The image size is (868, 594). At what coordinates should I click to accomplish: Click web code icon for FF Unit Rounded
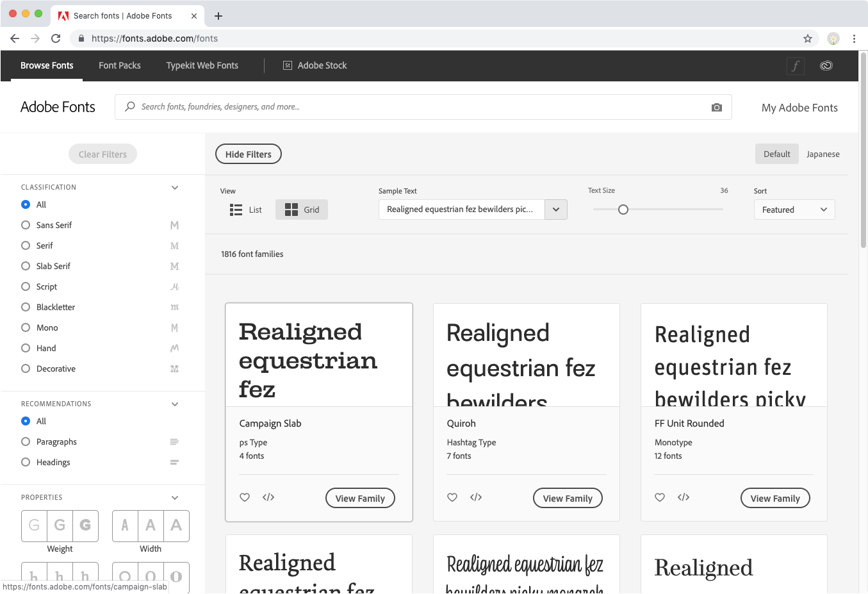684,497
